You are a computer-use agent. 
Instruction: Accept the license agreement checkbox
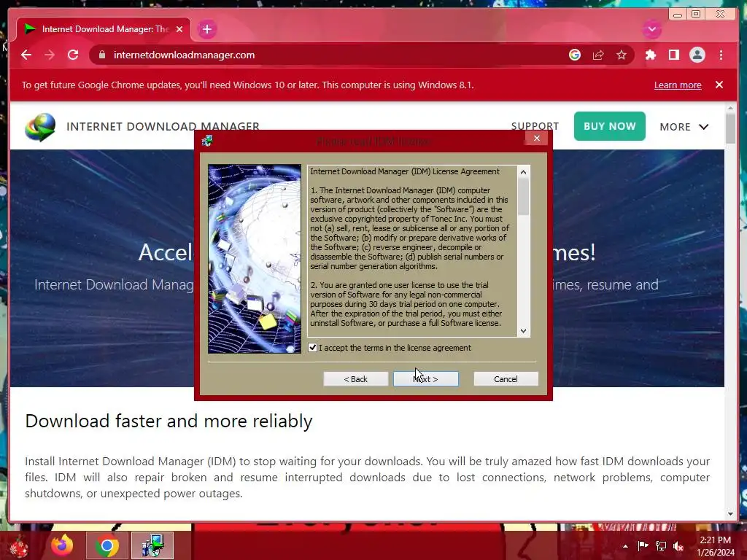tap(312, 348)
